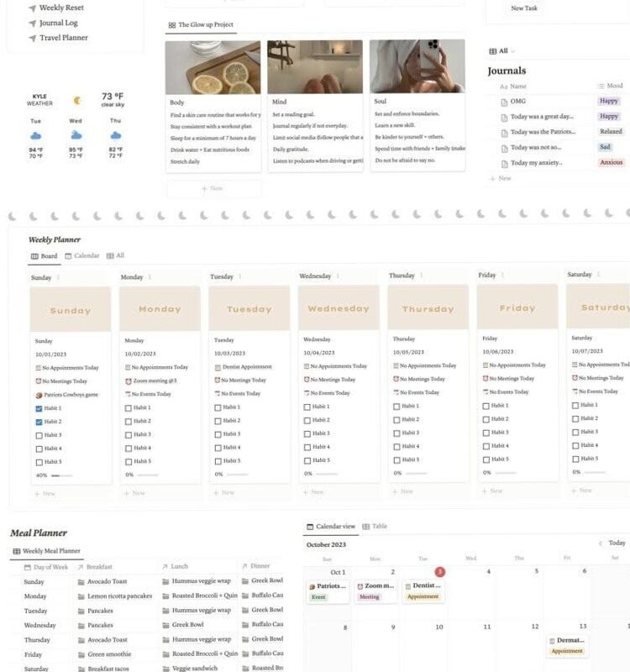This screenshot has height=672, width=630.
Task: Click Patriots Cowboys game football icon
Action: (39, 395)
